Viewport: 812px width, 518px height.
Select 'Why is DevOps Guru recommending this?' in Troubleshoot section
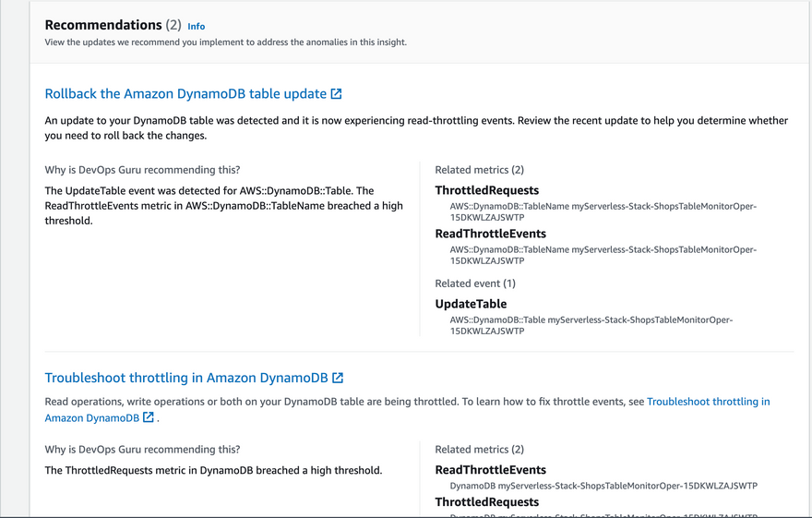pyautogui.click(x=142, y=450)
